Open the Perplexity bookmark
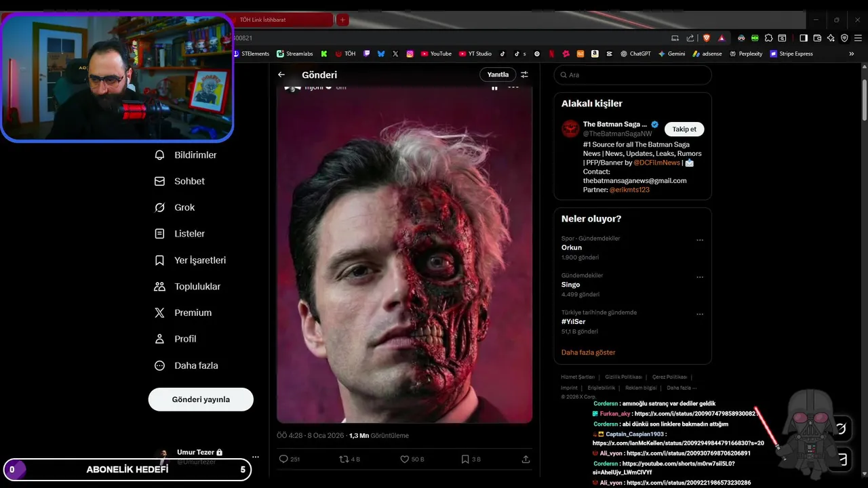Screen dimensions: 868x488 tap(746, 54)
